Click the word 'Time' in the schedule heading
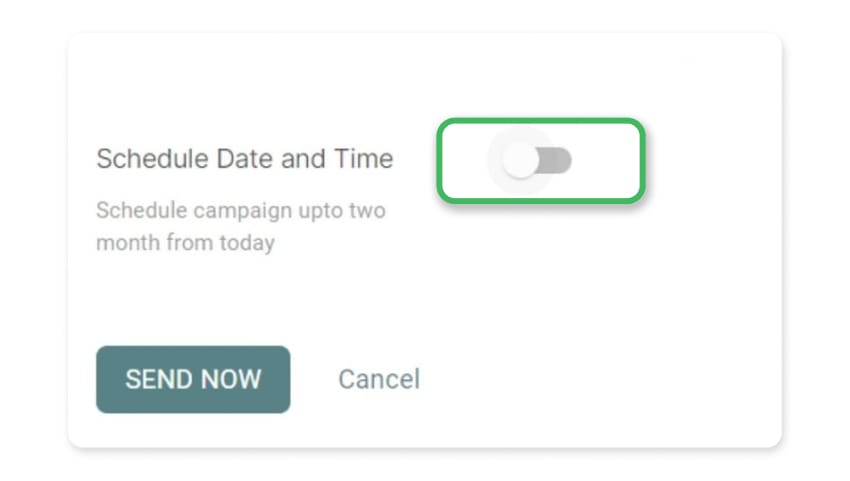Screen dimensions: 850x481 coord(363,159)
